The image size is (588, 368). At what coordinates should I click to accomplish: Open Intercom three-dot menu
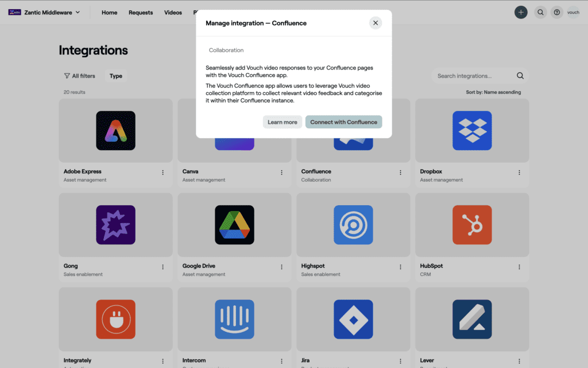point(281,361)
